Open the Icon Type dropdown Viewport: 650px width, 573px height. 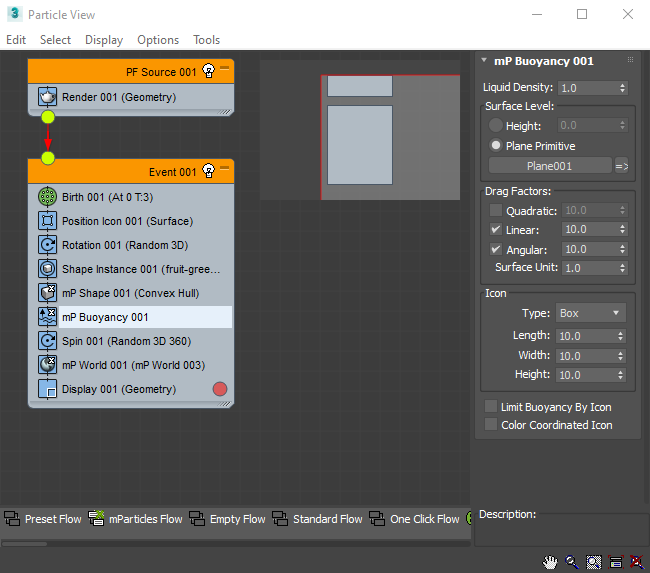coord(591,313)
